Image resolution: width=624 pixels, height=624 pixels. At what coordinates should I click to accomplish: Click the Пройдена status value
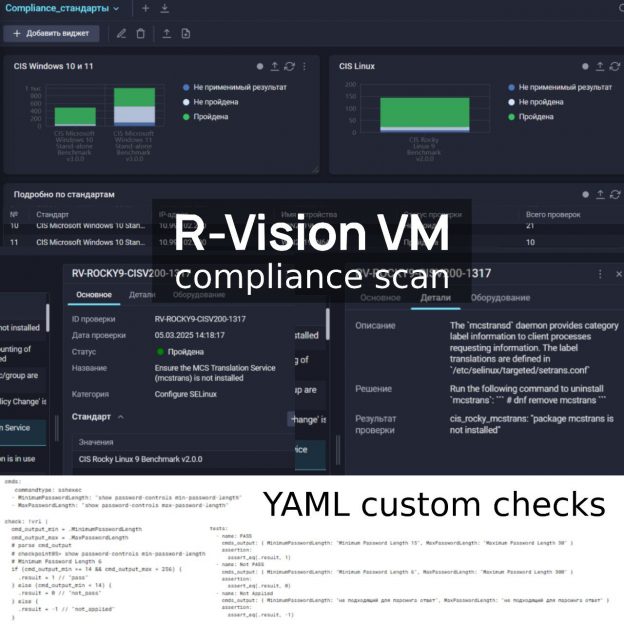pyautogui.click(x=180, y=352)
